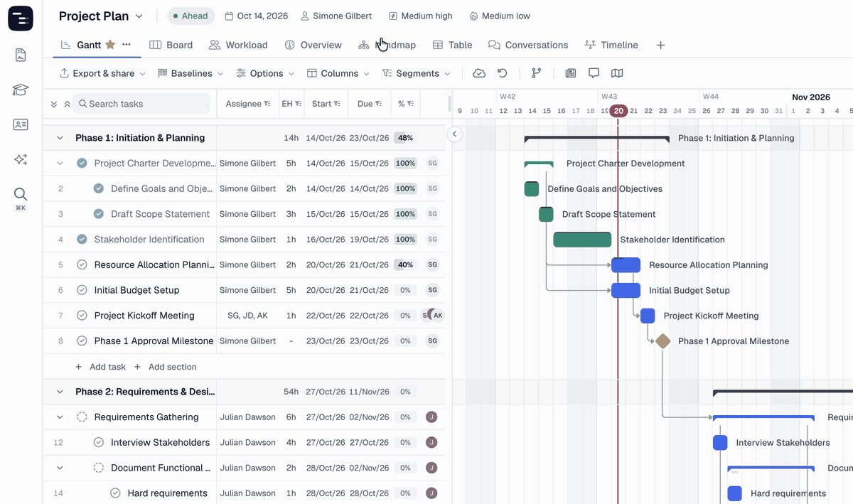Click the task list panel icon

(x=570, y=73)
